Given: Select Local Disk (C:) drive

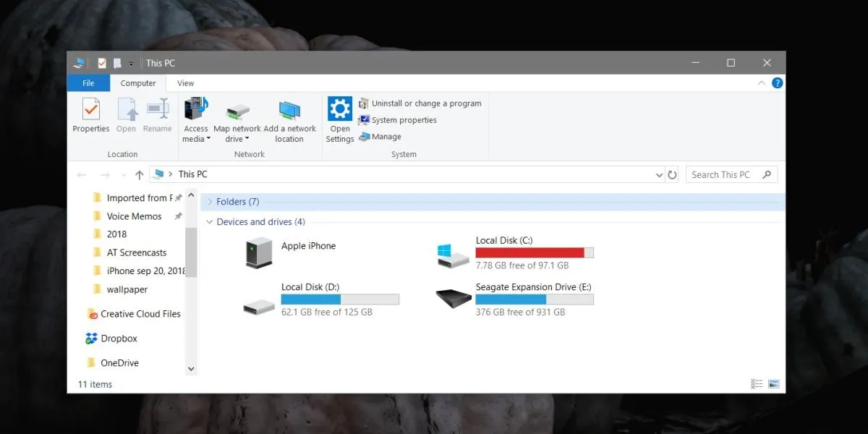Looking at the screenshot, I should click(x=516, y=252).
